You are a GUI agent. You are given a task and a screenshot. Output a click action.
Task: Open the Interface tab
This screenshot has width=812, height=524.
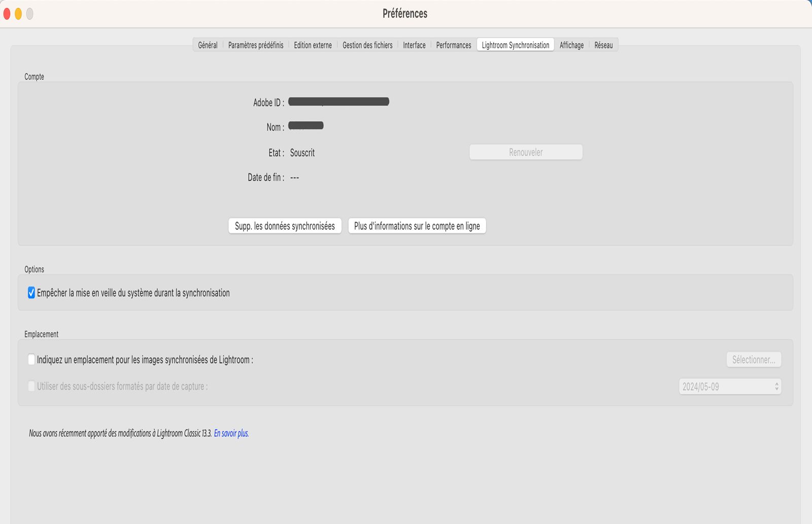tap(414, 45)
